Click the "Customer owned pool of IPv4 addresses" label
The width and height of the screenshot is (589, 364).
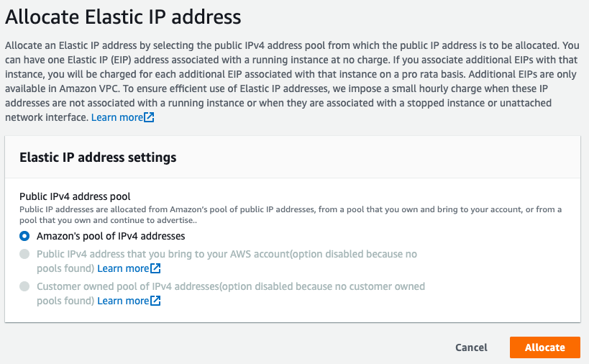point(230,286)
